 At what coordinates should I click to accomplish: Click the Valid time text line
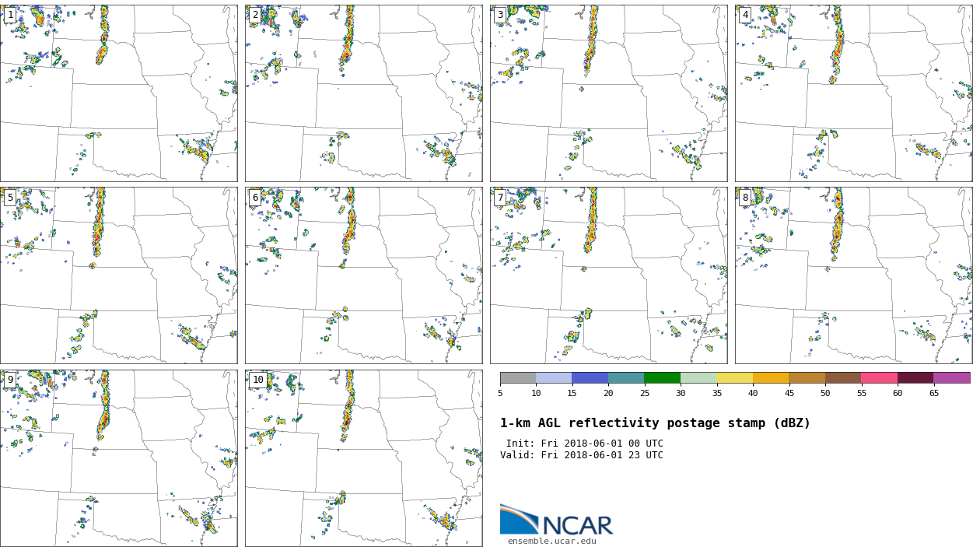pyautogui.click(x=581, y=455)
